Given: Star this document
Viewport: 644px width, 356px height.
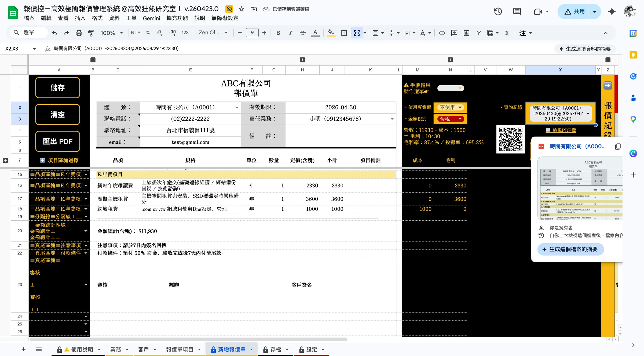Looking at the screenshot, I should click(x=241, y=9).
